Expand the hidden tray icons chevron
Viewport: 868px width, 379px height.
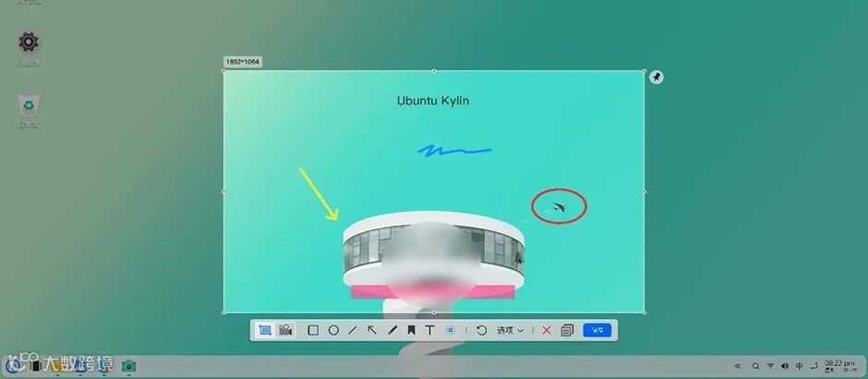tap(738, 366)
